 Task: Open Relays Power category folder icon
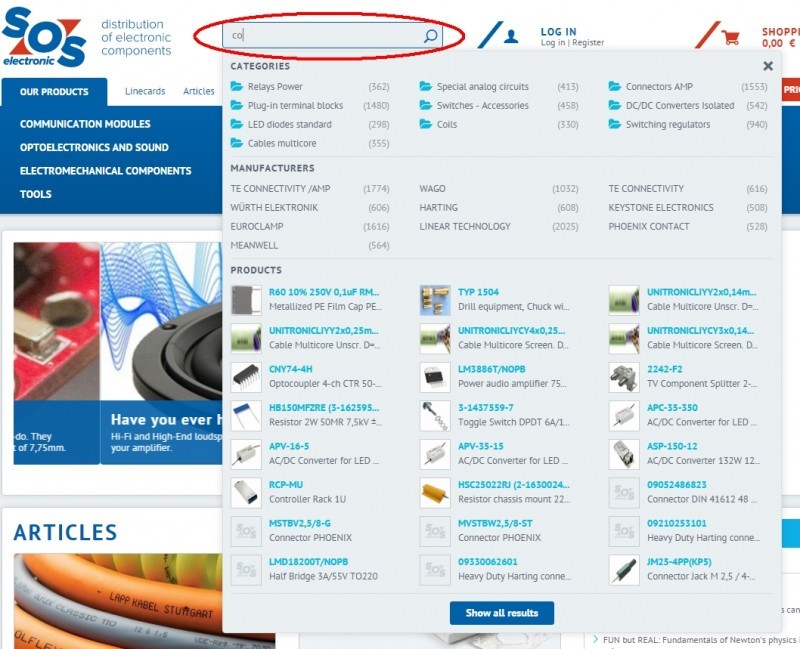(x=237, y=86)
